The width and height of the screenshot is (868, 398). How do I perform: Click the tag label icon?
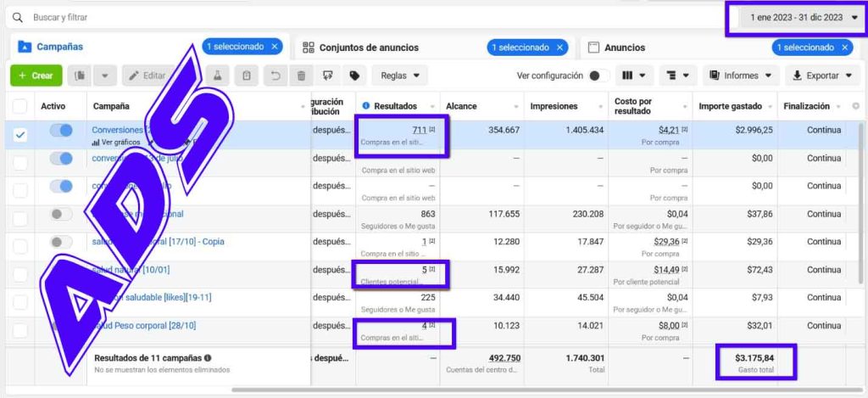point(354,76)
